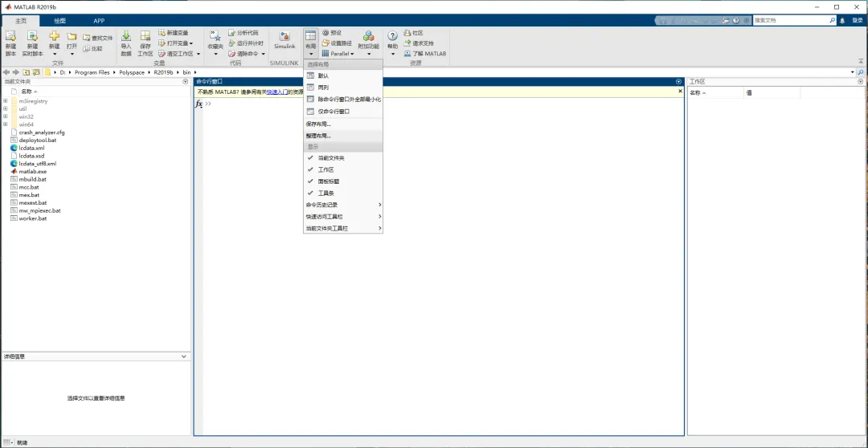The image size is (868, 448).
Task: Select 仅命令行窗口 (Command Window Only) layout
Action: click(x=342, y=111)
